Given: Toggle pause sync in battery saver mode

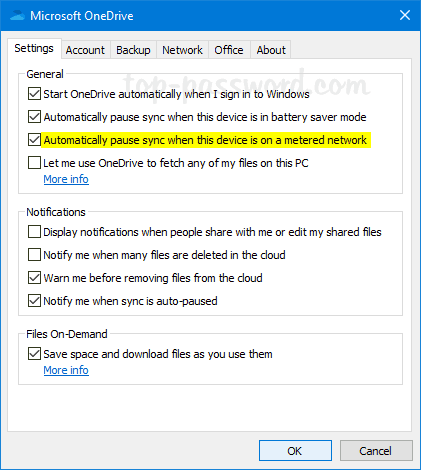Looking at the screenshot, I should tap(35, 117).
